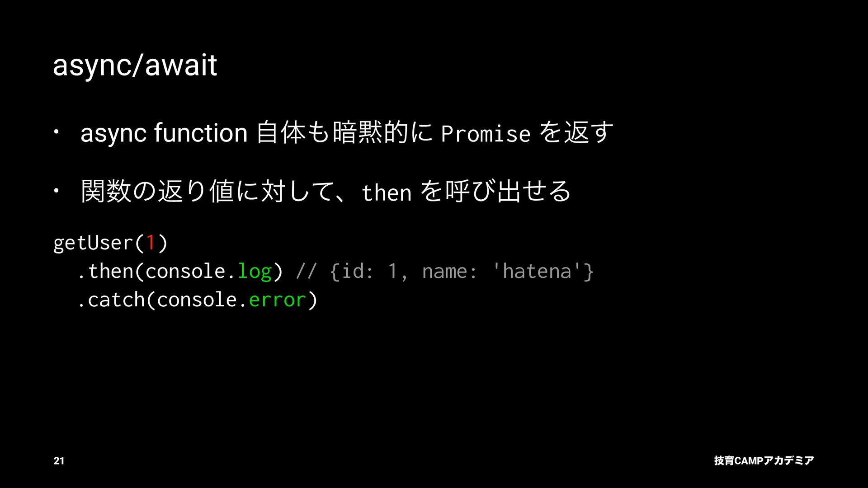Click the "を返す" text after Promise
This screenshot has height=488, width=868.
(576, 133)
